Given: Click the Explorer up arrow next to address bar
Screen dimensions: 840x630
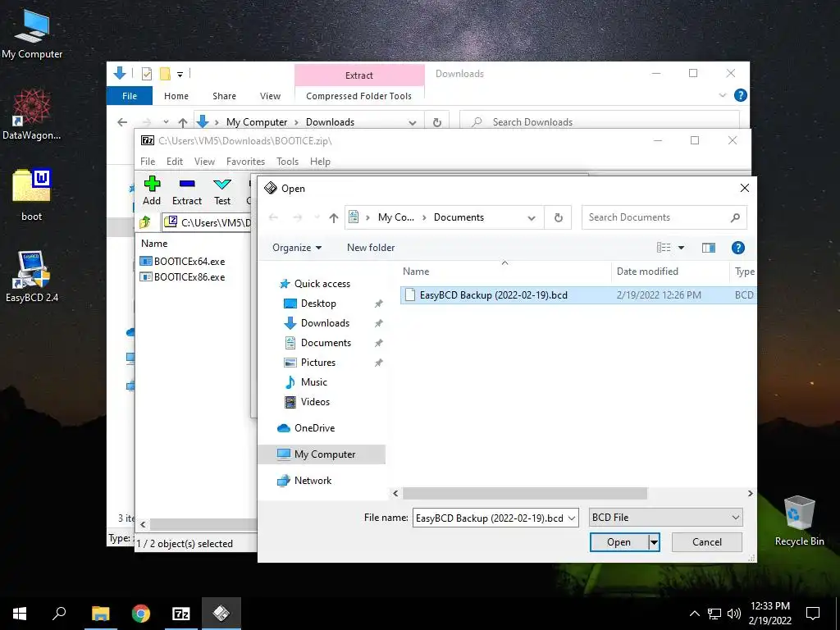Looking at the screenshot, I should (x=183, y=122).
